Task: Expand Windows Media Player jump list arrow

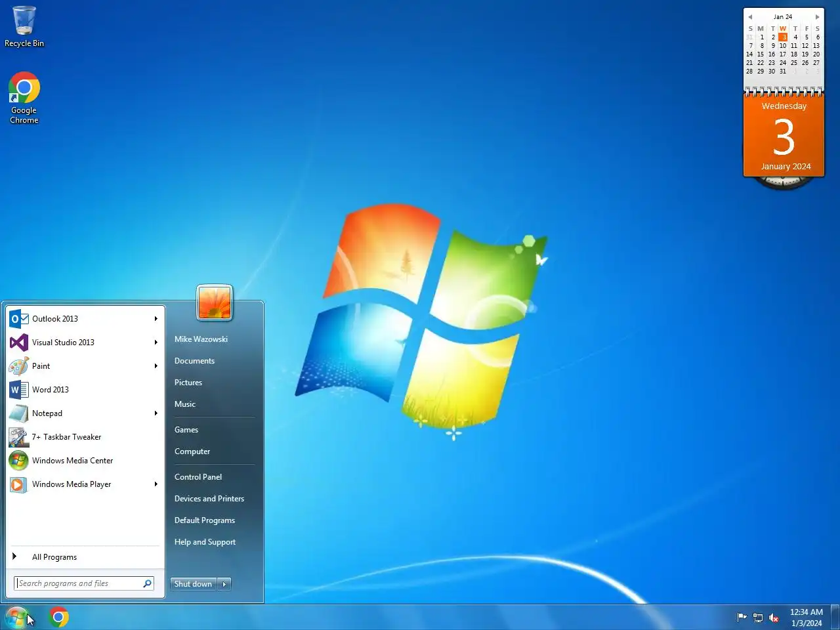Action: 156,484
